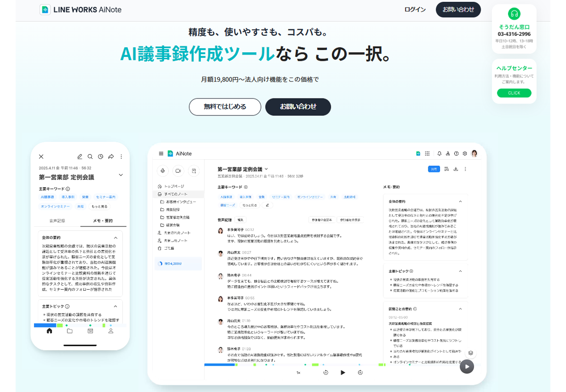The image size is (566, 392).
Task: Select the microphone recording icon in AiNote toolbar
Action: point(163,171)
